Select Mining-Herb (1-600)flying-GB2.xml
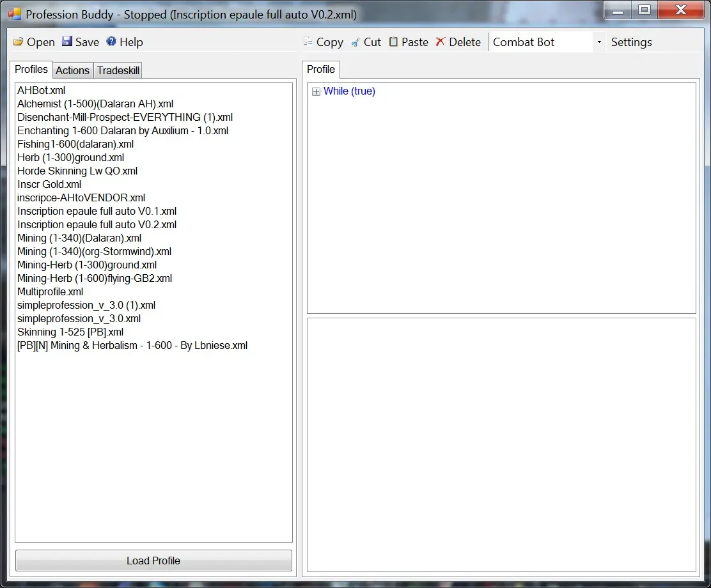The image size is (711, 588). [95, 279]
